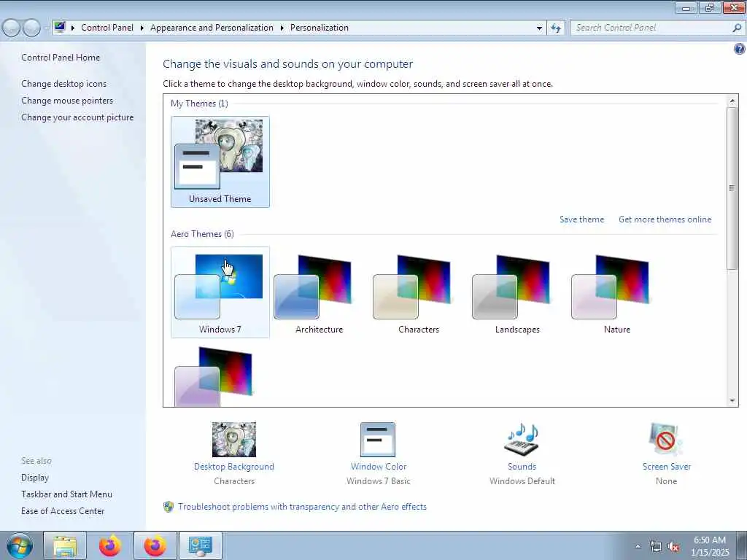Image resolution: width=747 pixels, height=560 pixels.
Task: Select the Unsaved Theme thumbnail
Action: 220,161
